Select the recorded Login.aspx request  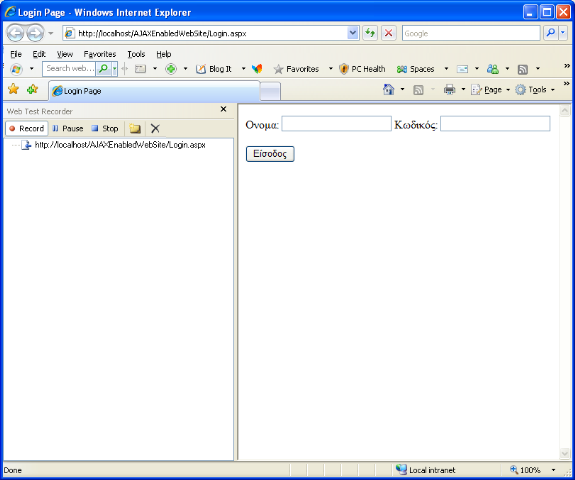[120, 145]
